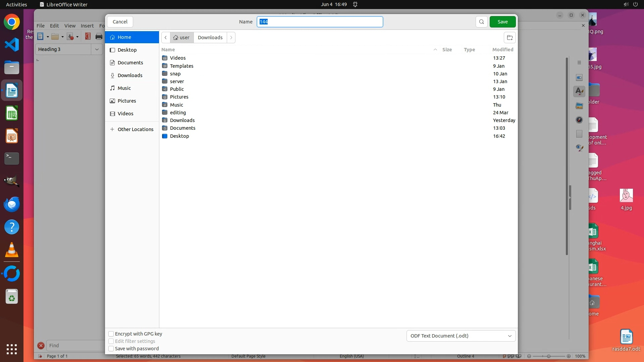Image resolution: width=644 pixels, height=362 pixels.
Task: Close the Find toolbar with red X
Action: click(41, 346)
